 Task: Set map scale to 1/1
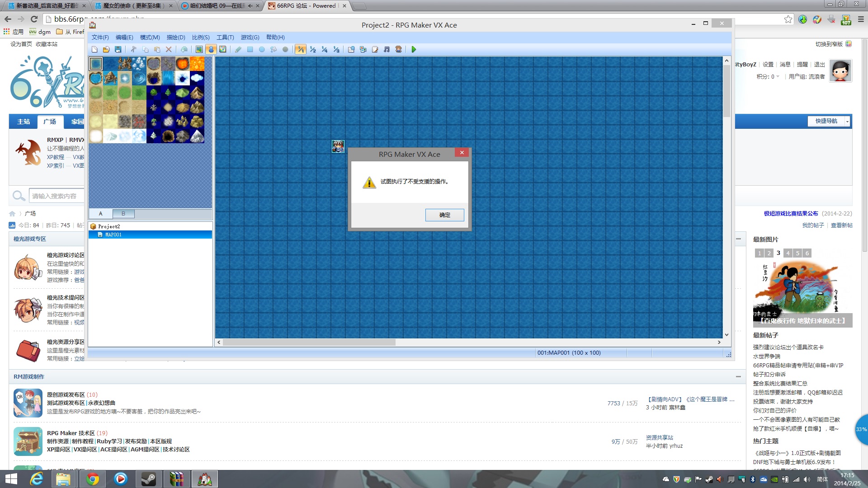click(301, 50)
